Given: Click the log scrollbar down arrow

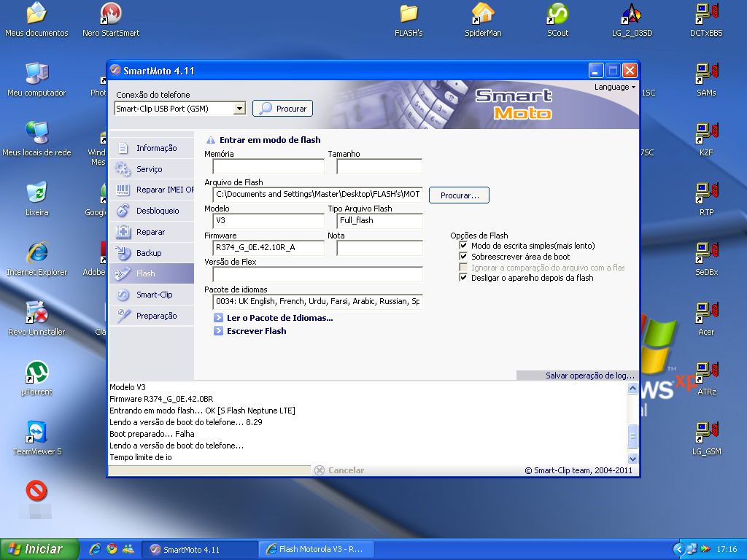Looking at the screenshot, I should [x=632, y=459].
